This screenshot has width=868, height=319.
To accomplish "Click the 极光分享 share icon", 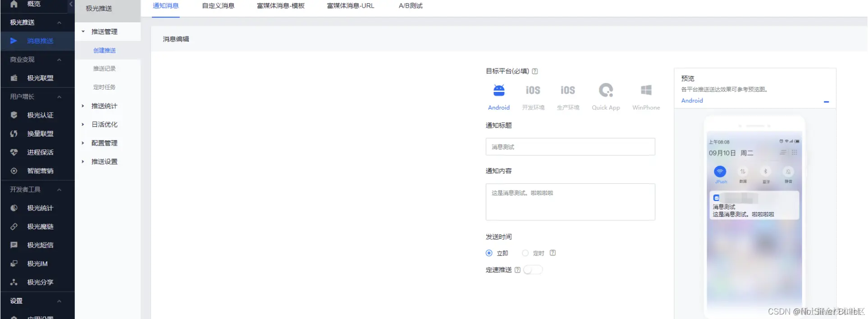I will coord(14,282).
